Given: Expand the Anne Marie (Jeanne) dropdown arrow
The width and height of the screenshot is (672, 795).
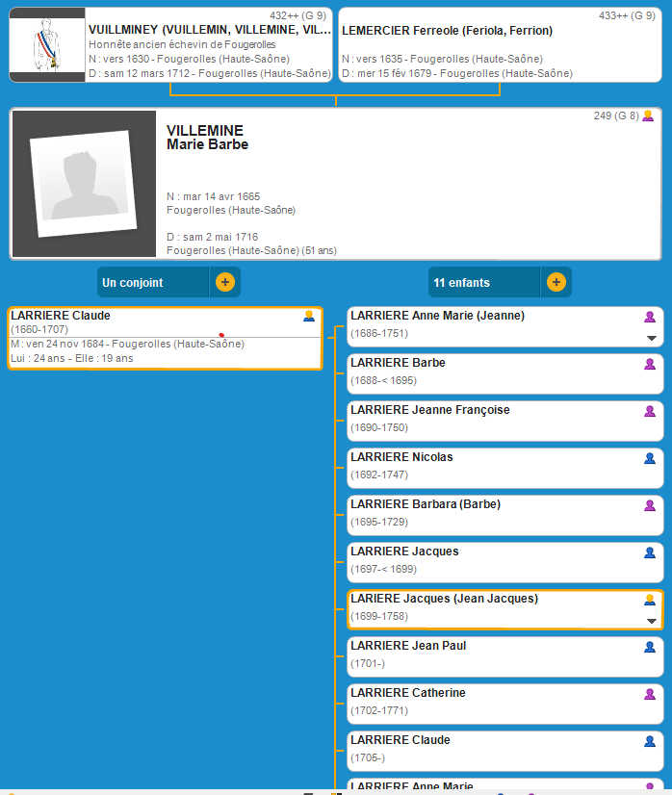Looking at the screenshot, I should [x=651, y=338].
